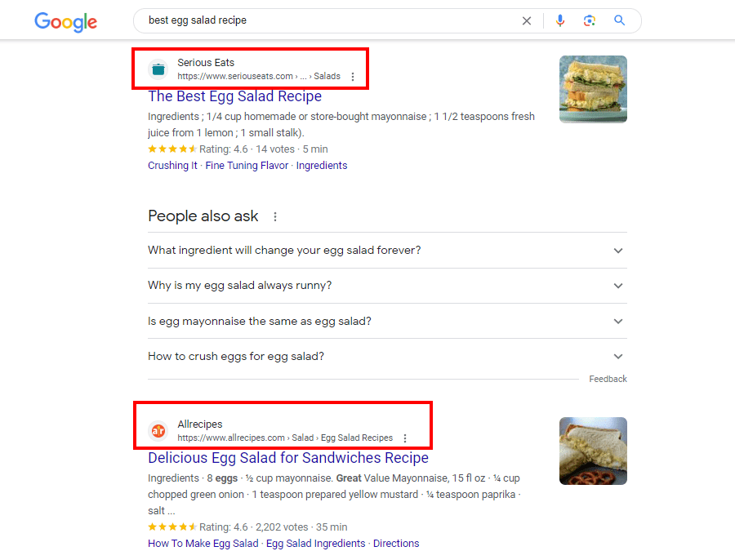Open "The Best Egg Salad Recipe" link

(234, 96)
